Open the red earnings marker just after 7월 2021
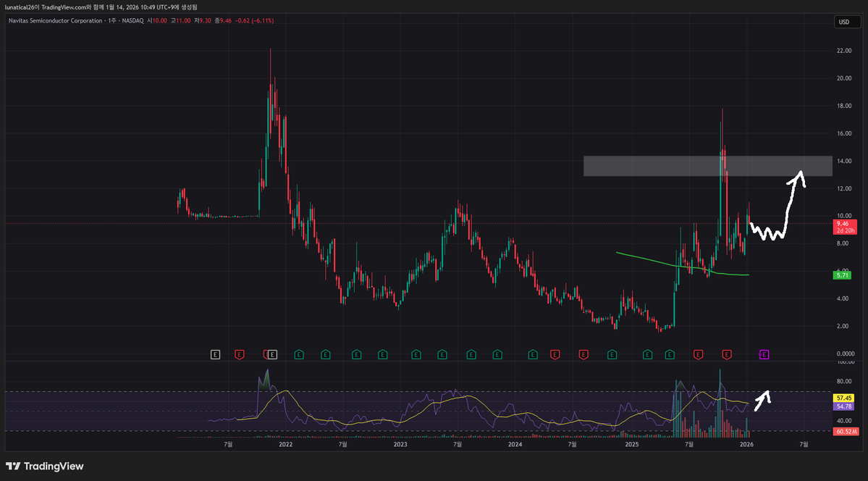Image resolution: width=868 pixels, height=481 pixels. [x=239, y=355]
